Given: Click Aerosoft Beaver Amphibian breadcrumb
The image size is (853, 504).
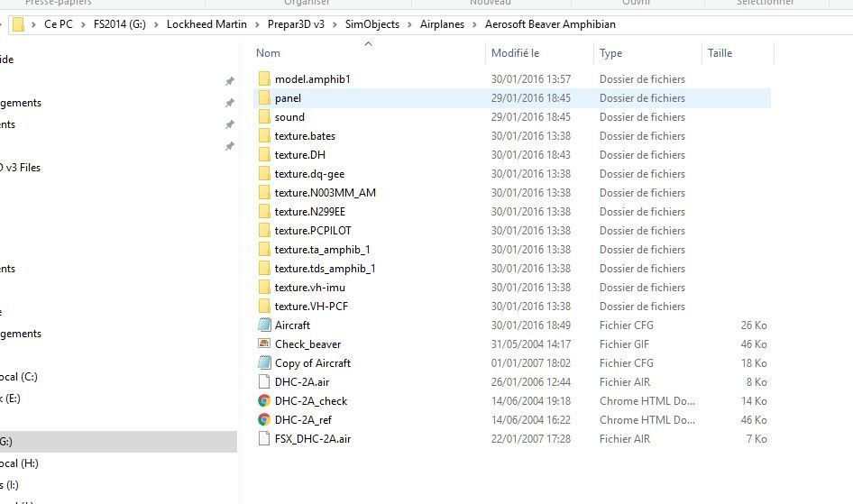Looking at the screenshot, I should point(550,24).
